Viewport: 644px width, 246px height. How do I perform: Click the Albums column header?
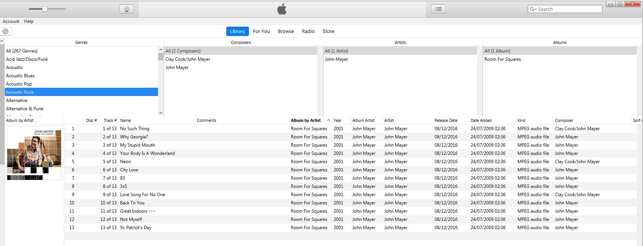[560, 42]
